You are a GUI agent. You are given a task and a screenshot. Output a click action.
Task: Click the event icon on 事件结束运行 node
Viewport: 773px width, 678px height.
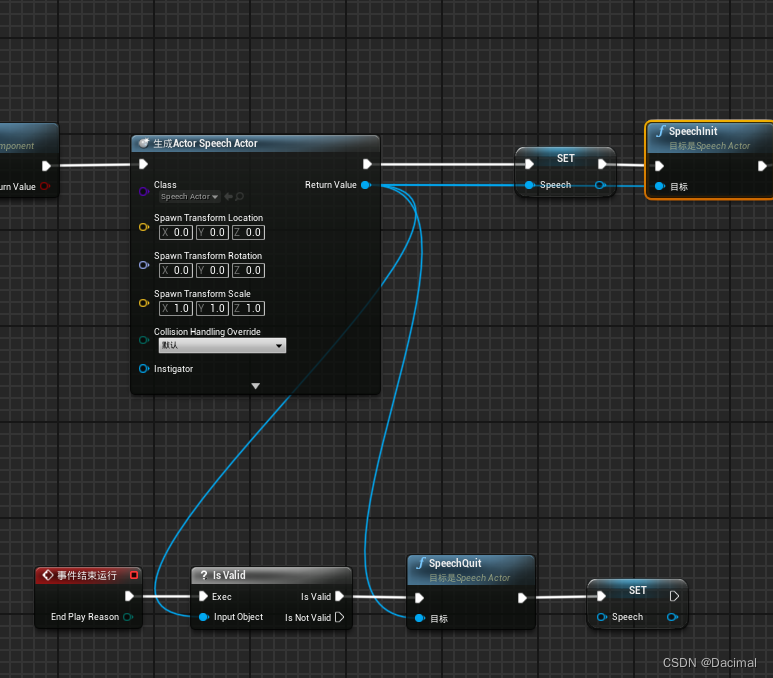coord(47,576)
